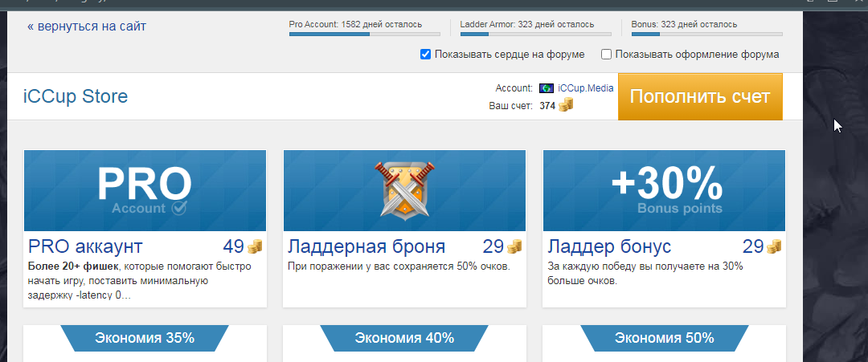Click the PRO аккаунт price 49
Viewport: 868px width, 362px height.
coord(233,246)
